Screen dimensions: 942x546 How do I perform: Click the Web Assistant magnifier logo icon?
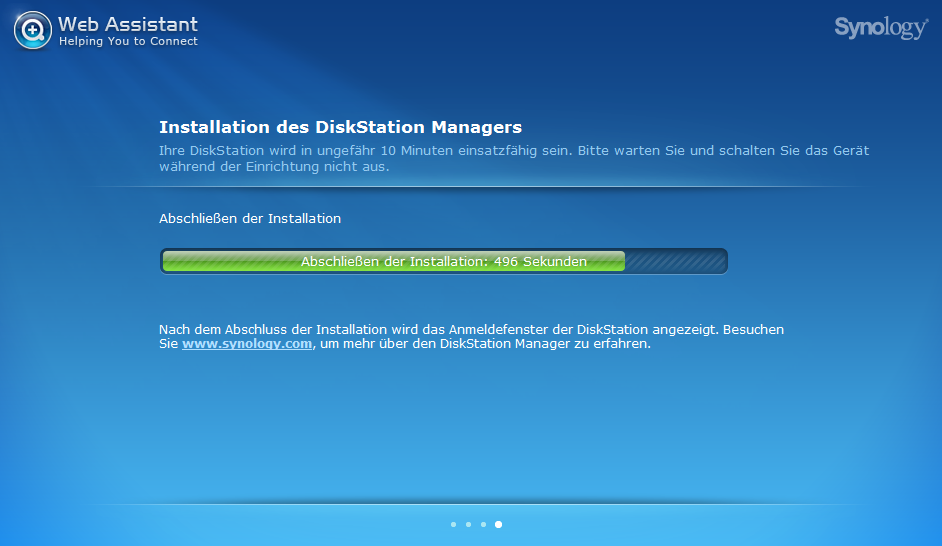tap(33, 30)
